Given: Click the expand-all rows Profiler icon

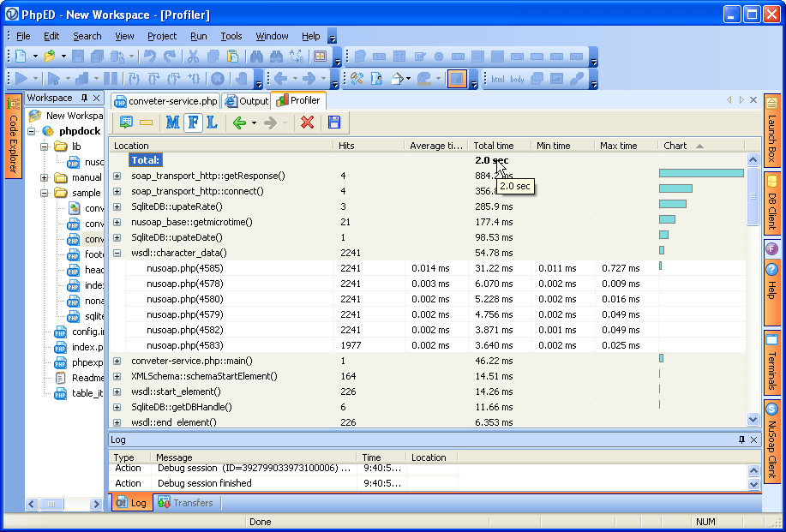Looking at the screenshot, I should click(x=126, y=123).
